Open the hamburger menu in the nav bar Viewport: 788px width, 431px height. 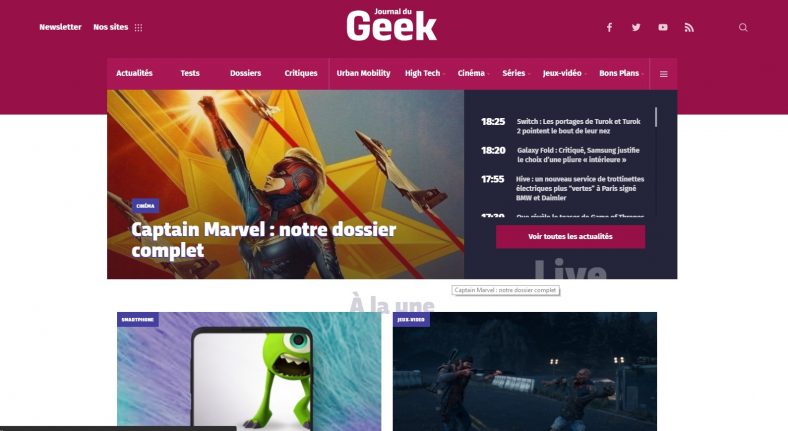[663, 74]
